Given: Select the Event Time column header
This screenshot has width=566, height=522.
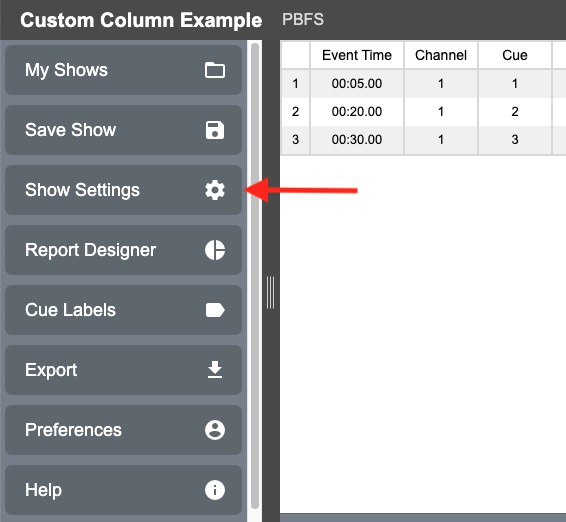Looking at the screenshot, I should (357, 55).
